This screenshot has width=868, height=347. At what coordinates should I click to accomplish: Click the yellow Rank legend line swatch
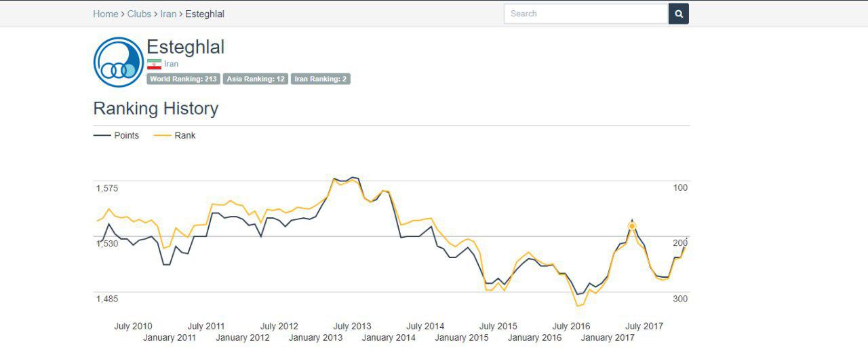pyautogui.click(x=162, y=135)
